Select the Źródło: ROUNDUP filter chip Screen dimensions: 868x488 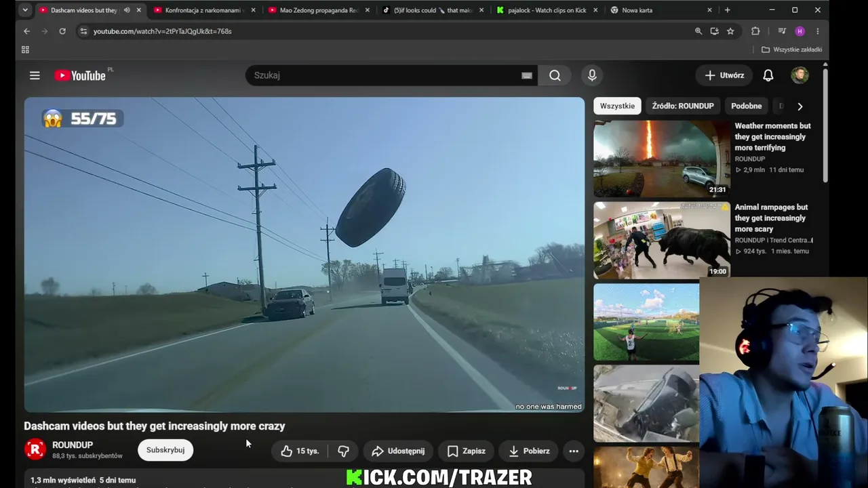(x=683, y=106)
